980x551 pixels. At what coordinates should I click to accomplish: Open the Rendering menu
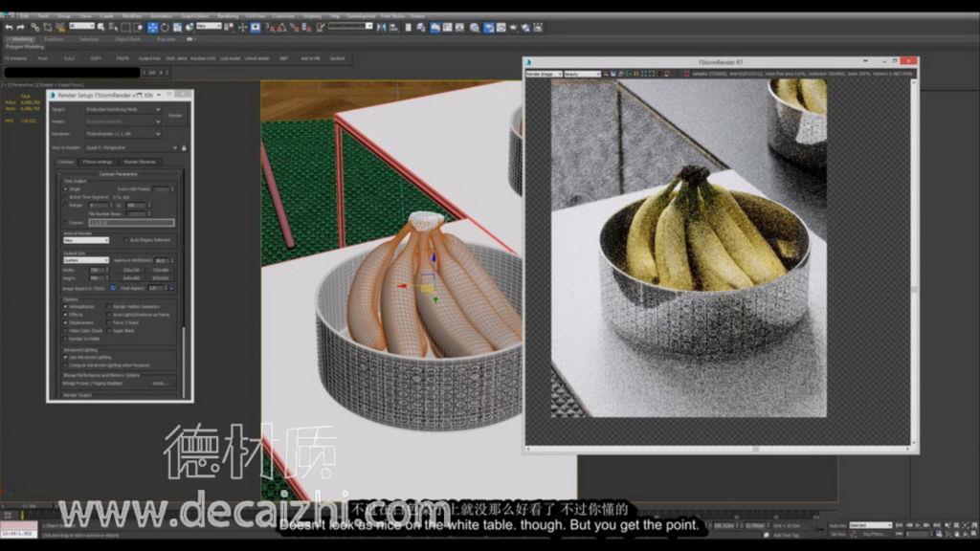[x=228, y=16]
